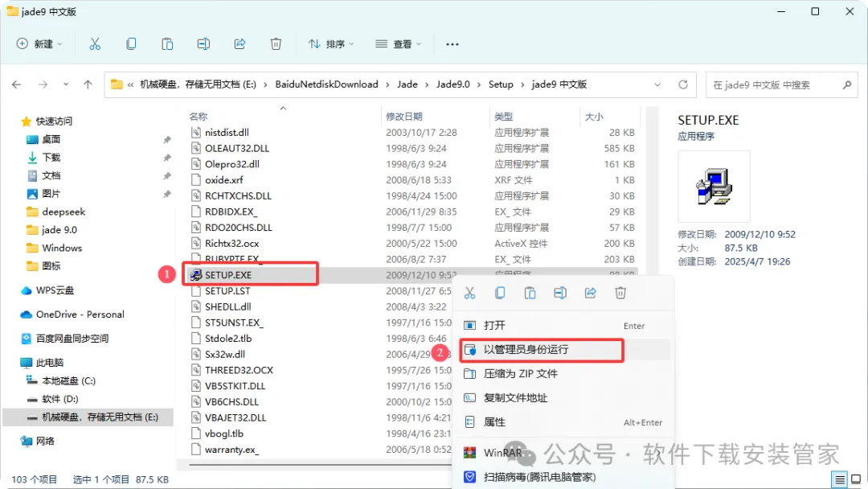Image resolution: width=868 pixels, height=489 pixels.
Task: Click the Cut icon in the top toolbar
Action: pyautogui.click(x=95, y=43)
